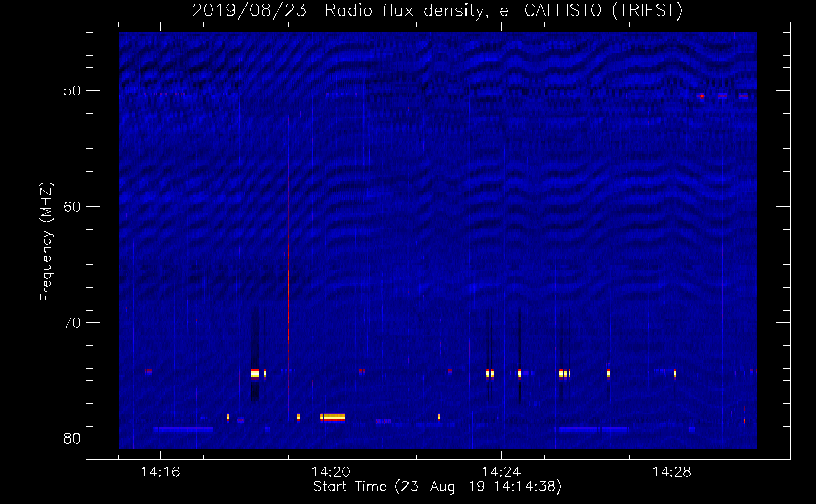The width and height of the screenshot is (816, 504).
Task: Click the 14:28 time tick label
Action: point(672,472)
